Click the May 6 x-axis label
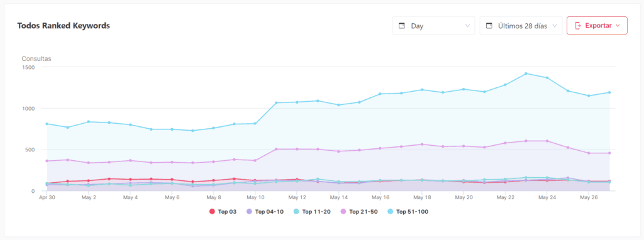The height and width of the screenshot is (240, 644). click(172, 197)
